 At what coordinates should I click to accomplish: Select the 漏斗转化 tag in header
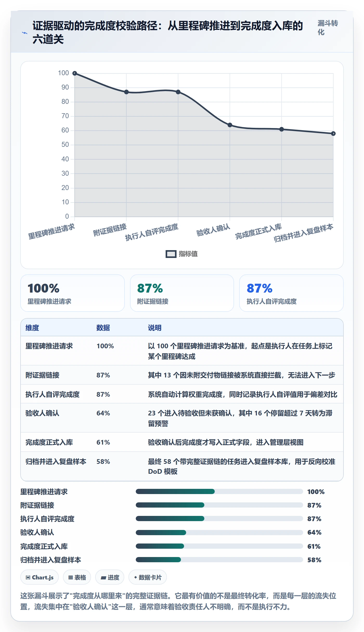coord(328,28)
